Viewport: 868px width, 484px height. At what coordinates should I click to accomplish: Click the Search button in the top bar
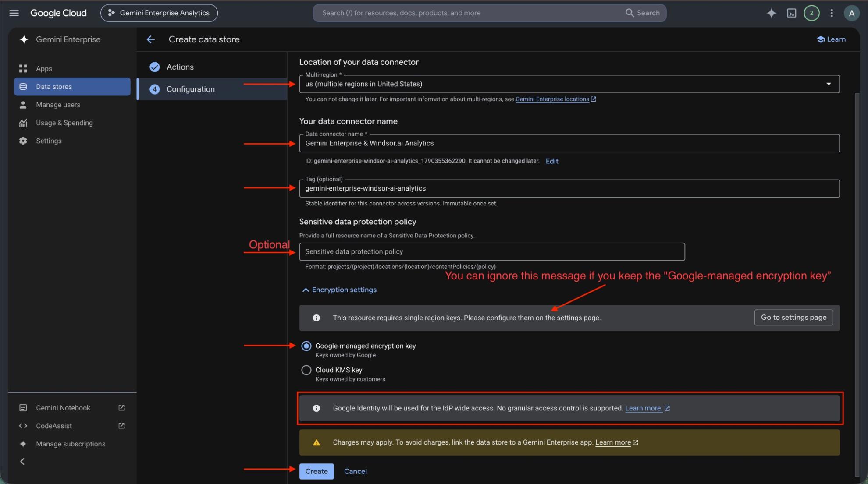(x=643, y=13)
